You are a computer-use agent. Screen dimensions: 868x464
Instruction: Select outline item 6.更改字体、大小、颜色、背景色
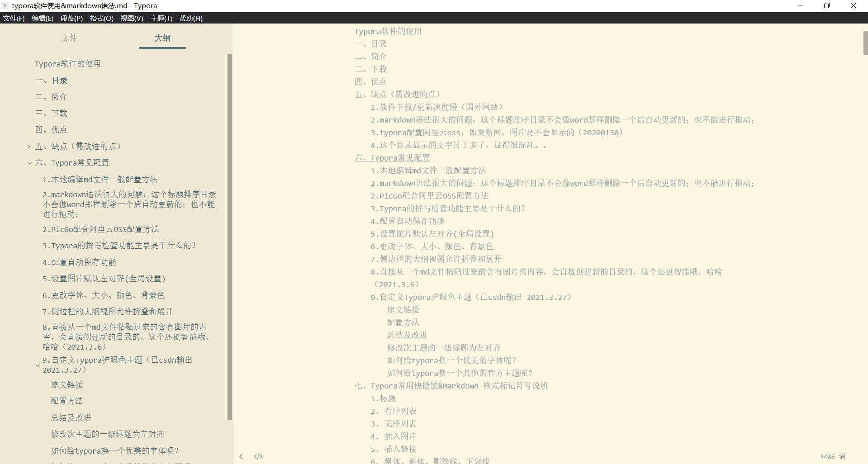(104, 295)
